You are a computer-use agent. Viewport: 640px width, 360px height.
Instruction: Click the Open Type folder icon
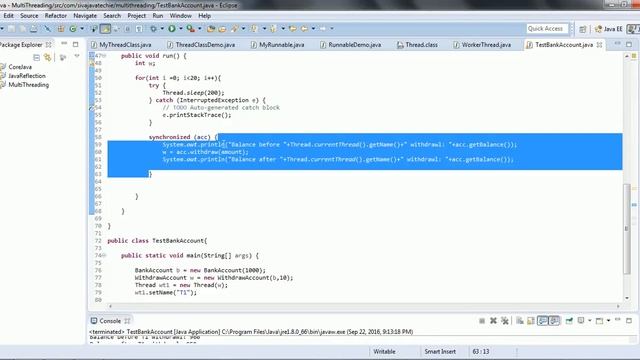pos(211,29)
